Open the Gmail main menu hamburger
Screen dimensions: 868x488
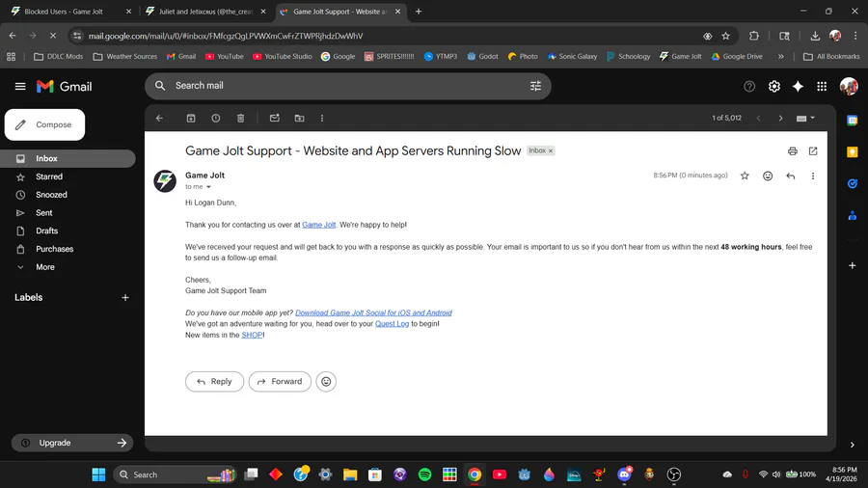20,86
